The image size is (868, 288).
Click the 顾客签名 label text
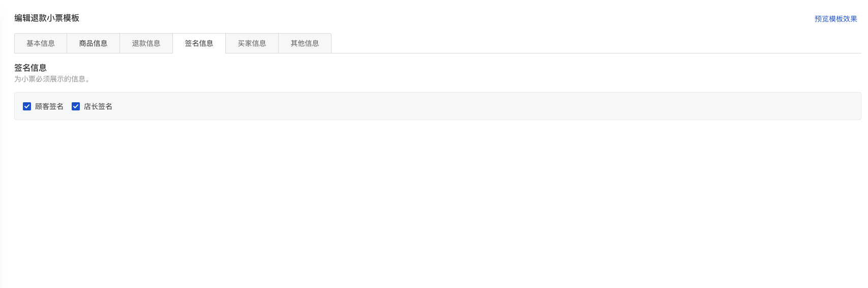point(49,106)
